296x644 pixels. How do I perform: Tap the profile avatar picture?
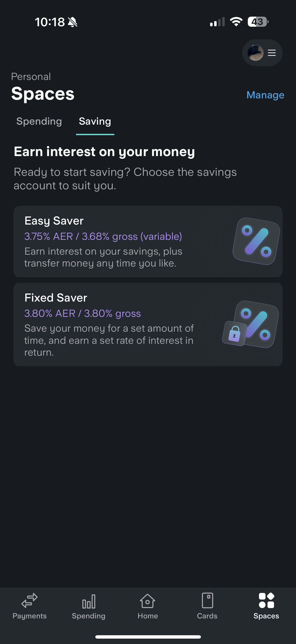[x=255, y=53]
